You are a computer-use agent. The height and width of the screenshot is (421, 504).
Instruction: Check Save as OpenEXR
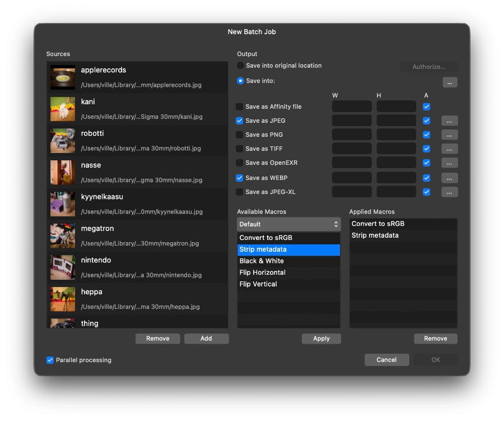click(x=240, y=163)
